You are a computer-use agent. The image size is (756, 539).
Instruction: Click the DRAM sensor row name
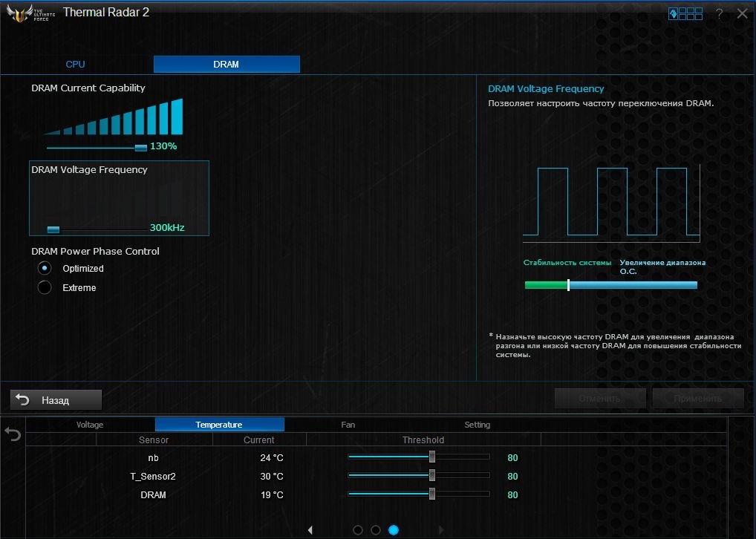153,495
